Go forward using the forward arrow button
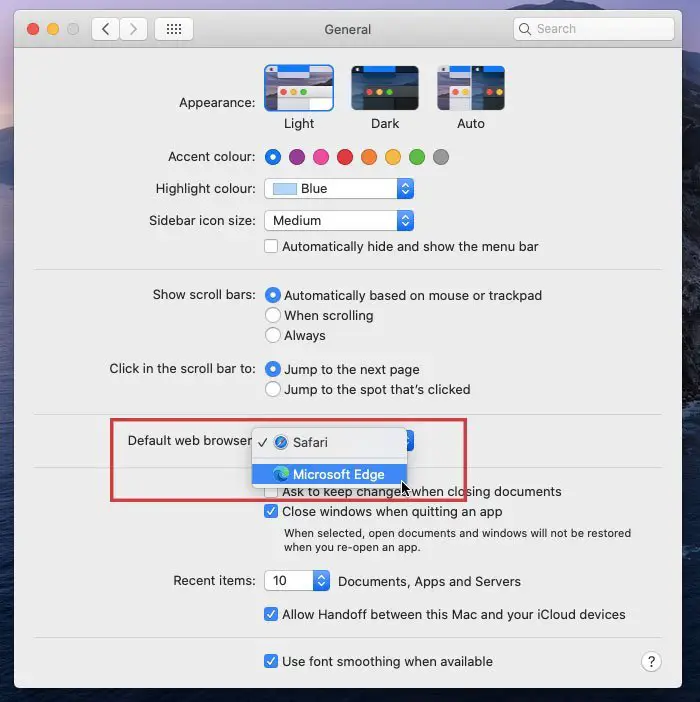This screenshot has height=702, width=700. click(133, 29)
